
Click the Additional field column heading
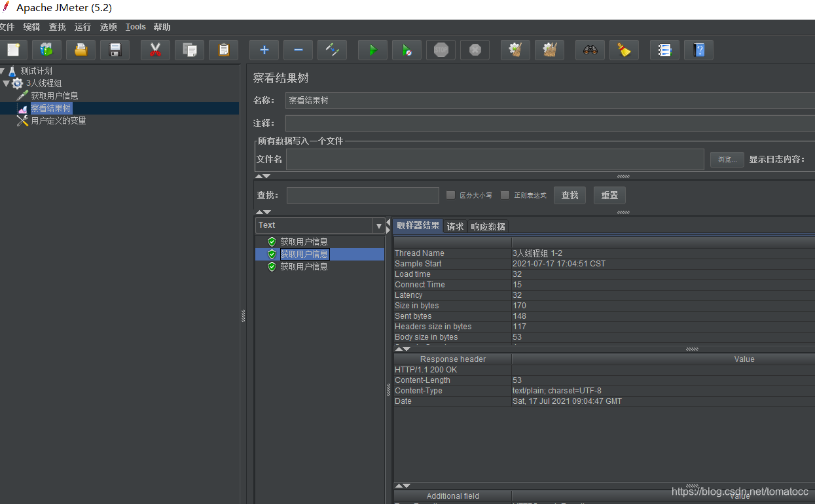pyautogui.click(x=453, y=496)
